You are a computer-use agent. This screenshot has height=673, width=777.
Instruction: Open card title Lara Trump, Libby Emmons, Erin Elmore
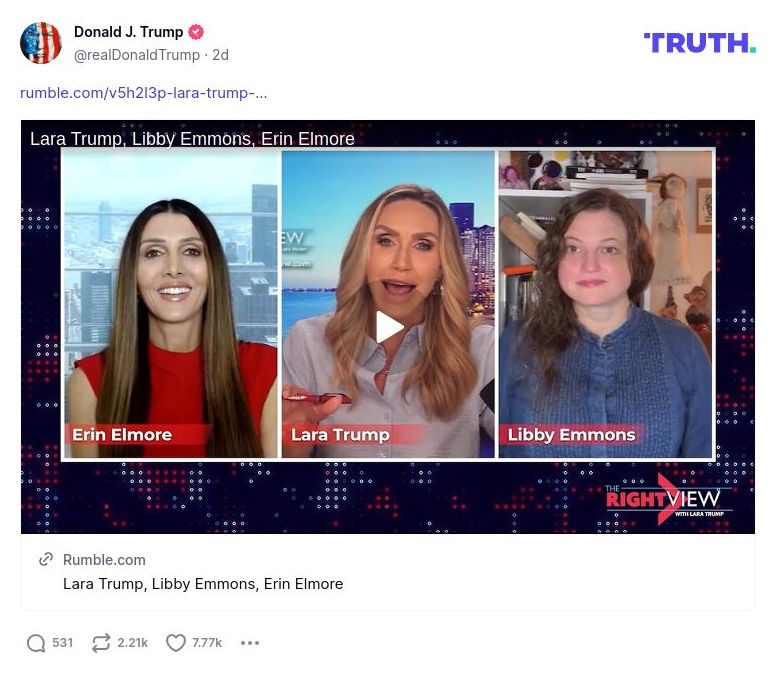(x=203, y=584)
